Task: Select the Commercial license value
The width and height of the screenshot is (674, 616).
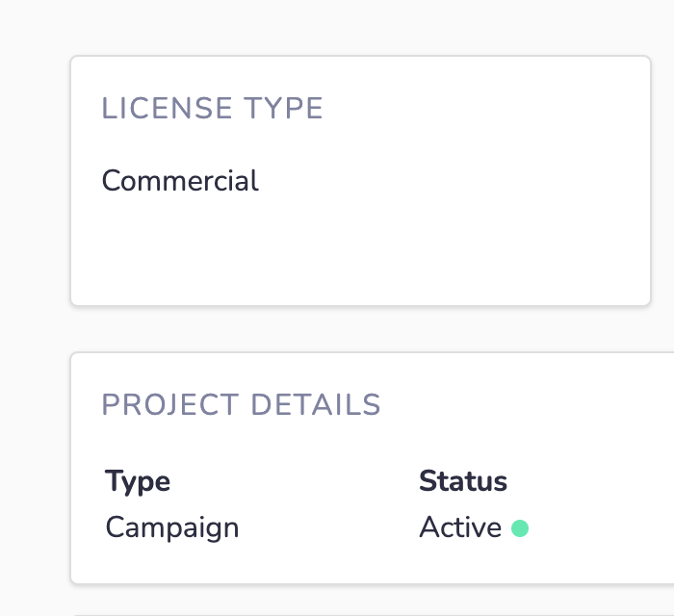Action: pos(180,180)
